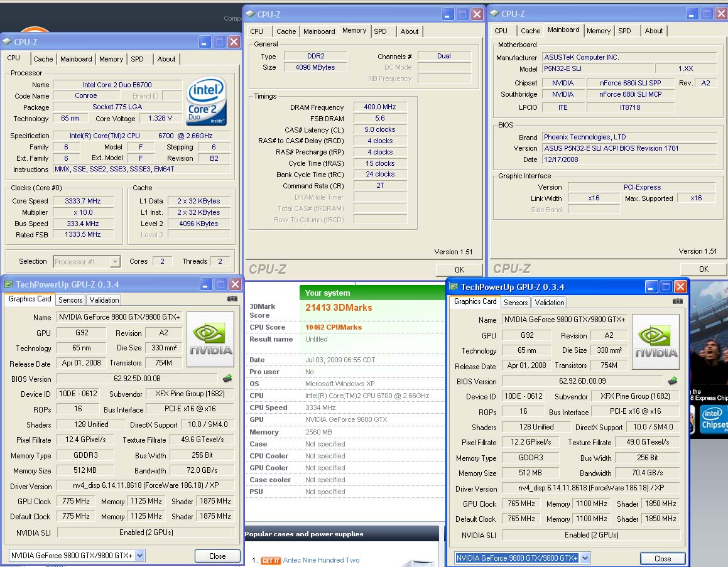
Task: Click BIOS Version 62.92.6D.00.09 in right GPU-Z
Action: [x=582, y=381]
